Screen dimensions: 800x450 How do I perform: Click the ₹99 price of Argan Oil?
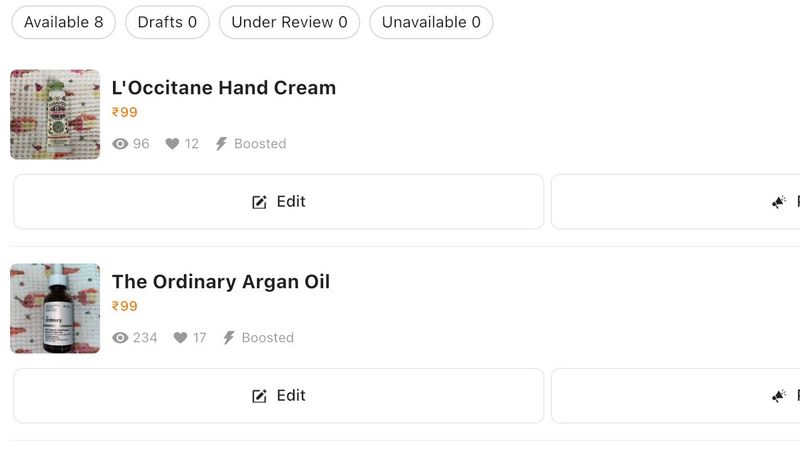pos(125,307)
